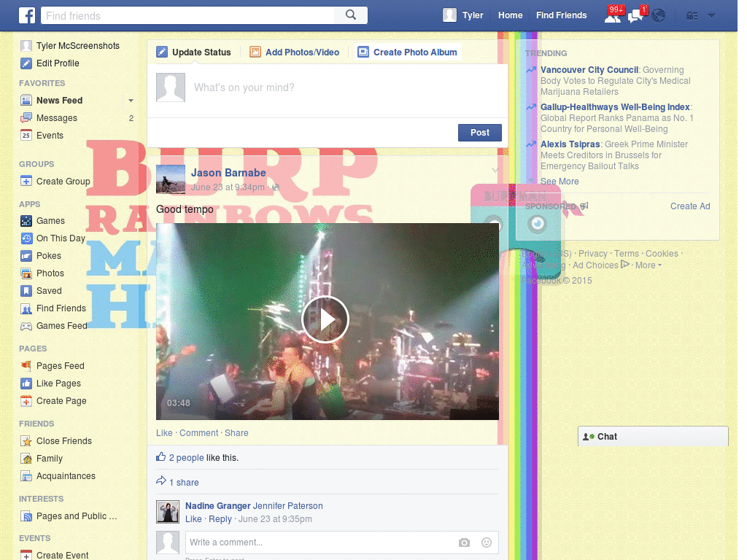Open Find Friends in top navigation
Image resolution: width=747 pixels, height=560 pixels.
tap(561, 15)
